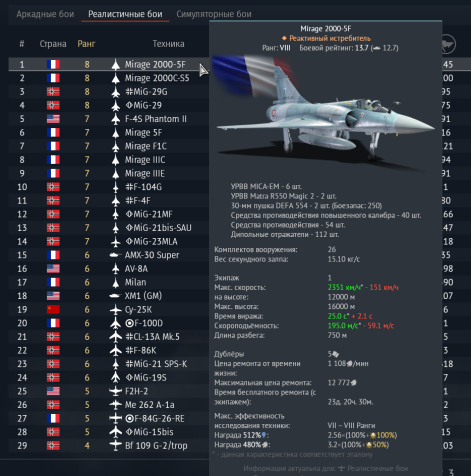Click the jet icon beside Mirage 2000-5F
The image size is (471, 476).
click(x=115, y=64)
